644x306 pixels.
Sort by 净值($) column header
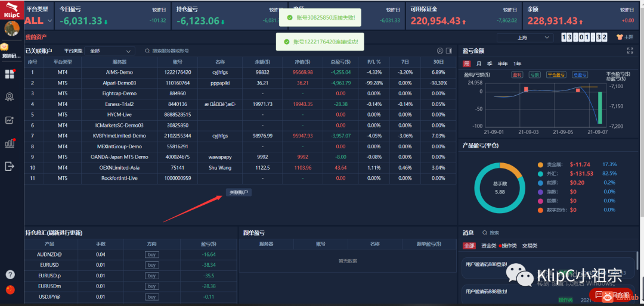302,62
